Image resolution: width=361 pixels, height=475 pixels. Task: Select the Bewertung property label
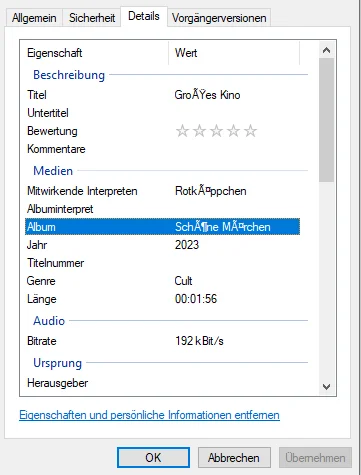pyautogui.click(x=52, y=131)
